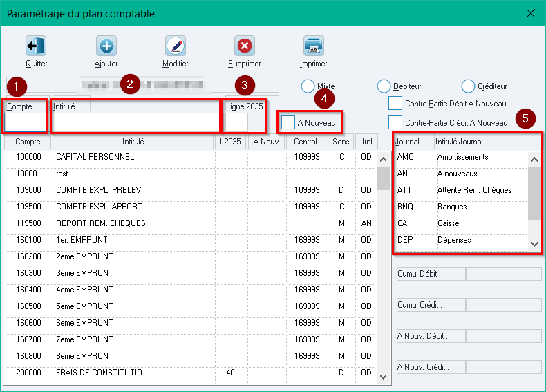Viewport: 546px width, 392px height.
Task: Click the Intitulé Journal column header
Action: point(488,142)
